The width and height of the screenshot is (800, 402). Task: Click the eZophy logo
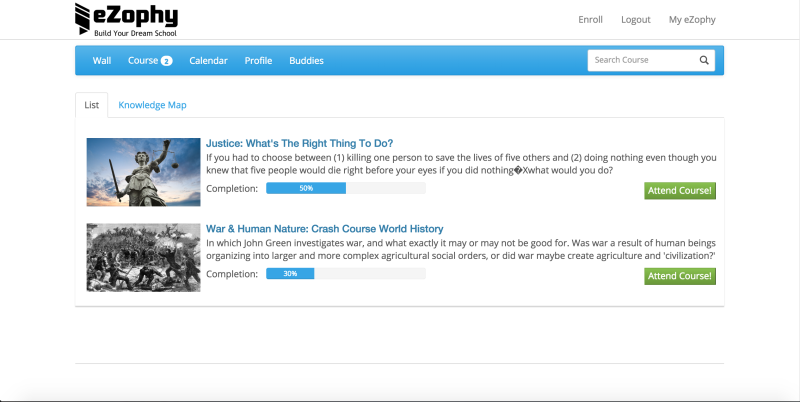(x=126, y=19)
